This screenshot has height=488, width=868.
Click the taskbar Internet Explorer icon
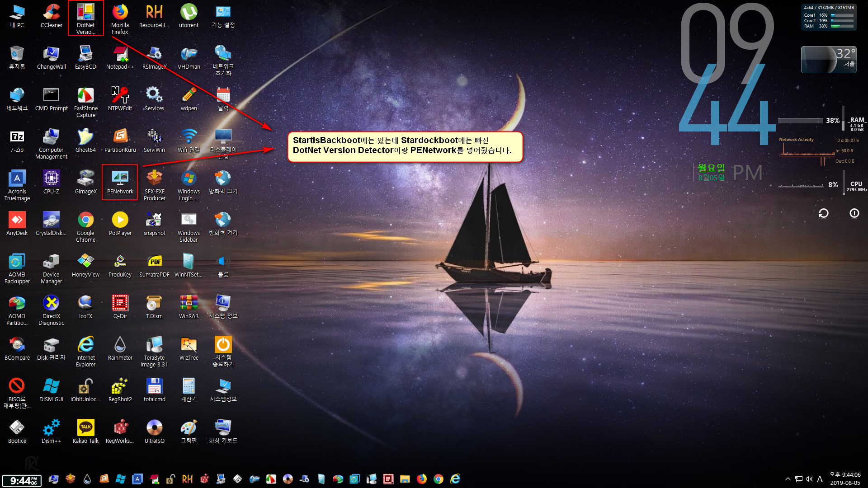[455, 479]
